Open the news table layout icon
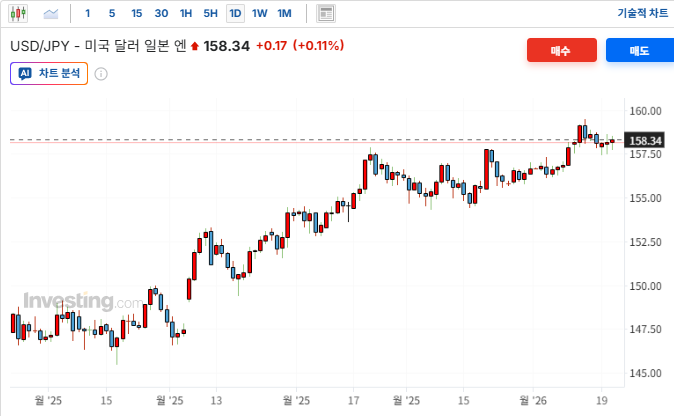 [x=326, y=14]
